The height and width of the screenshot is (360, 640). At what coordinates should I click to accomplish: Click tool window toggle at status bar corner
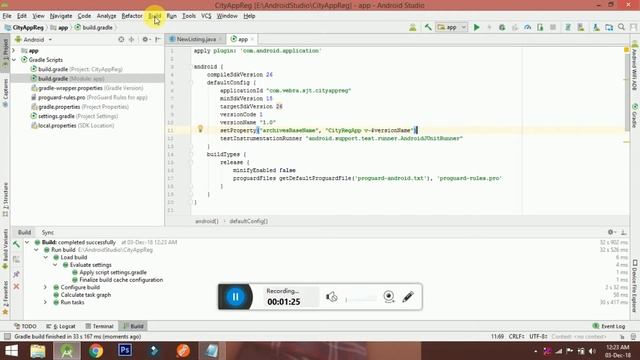tap(7, 336)
